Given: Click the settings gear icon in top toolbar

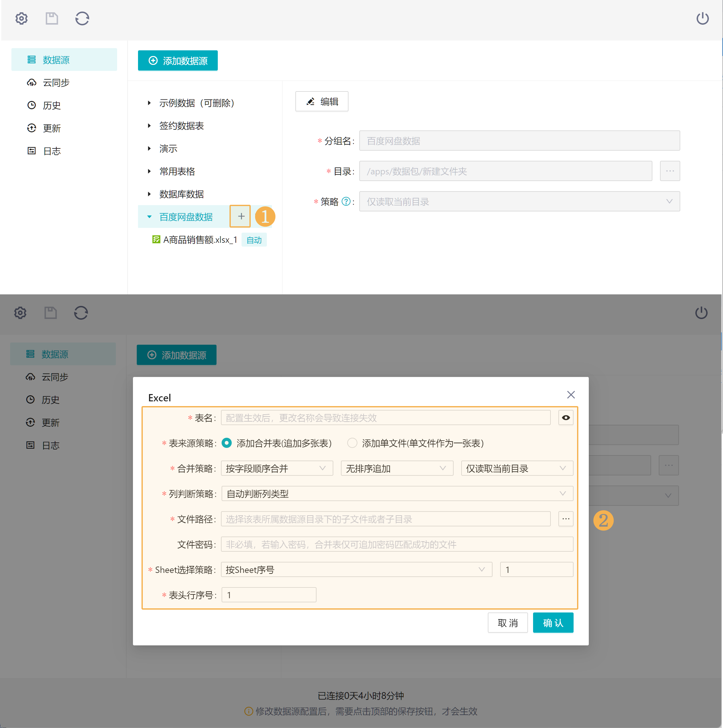Looking at the screenshot, I should pyautogui.click(x=22, y=18).
